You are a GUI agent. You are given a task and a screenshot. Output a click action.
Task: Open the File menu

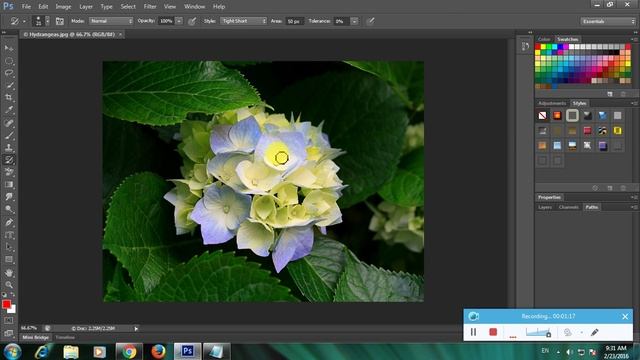coord(26,7)
